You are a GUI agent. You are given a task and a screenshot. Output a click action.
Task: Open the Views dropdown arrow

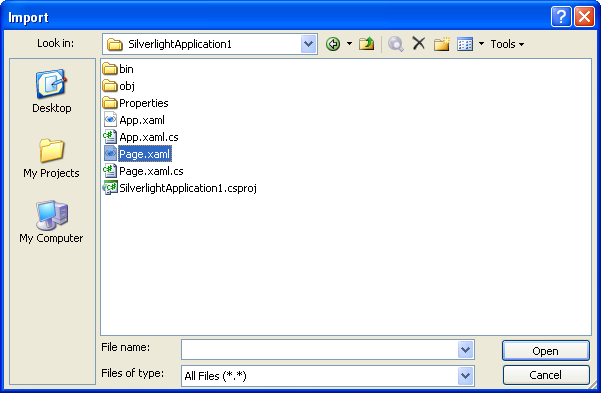click(x=481, y=44)
